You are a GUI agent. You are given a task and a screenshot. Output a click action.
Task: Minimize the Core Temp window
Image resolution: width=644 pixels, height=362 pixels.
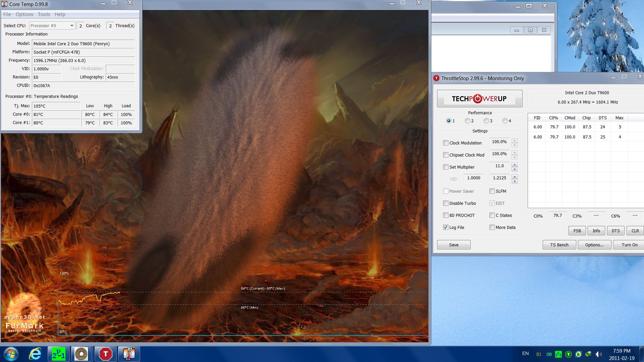[103, 3]
